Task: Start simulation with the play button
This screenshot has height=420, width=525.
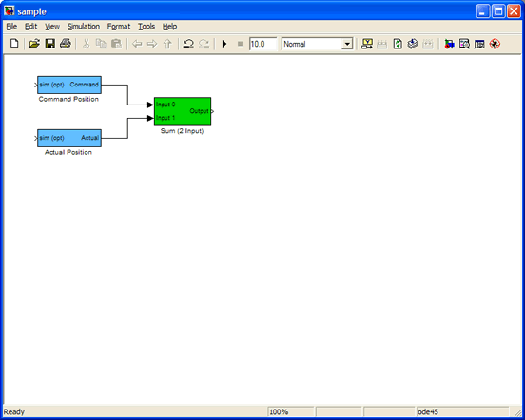Action: 224,44
